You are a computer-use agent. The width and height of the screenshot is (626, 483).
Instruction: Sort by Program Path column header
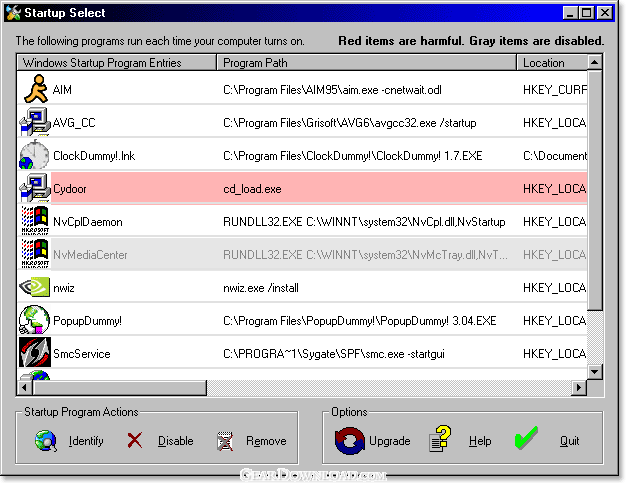pyautogui.click(x=366, y=63)
